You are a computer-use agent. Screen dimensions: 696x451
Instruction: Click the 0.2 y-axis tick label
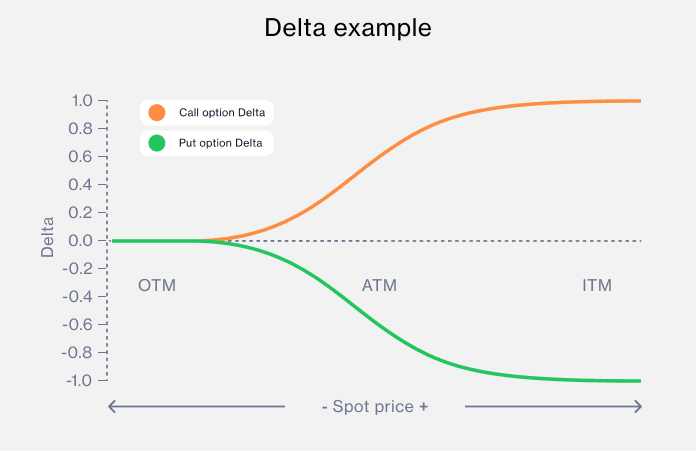[82, 213]
